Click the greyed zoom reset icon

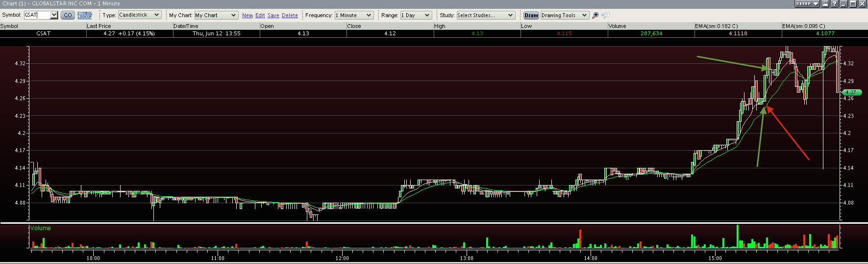pyautogui.click(x=606, y=15)
